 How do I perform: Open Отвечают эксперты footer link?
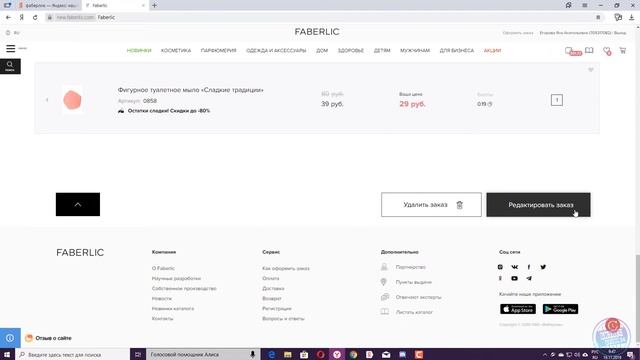pos(418,297)
